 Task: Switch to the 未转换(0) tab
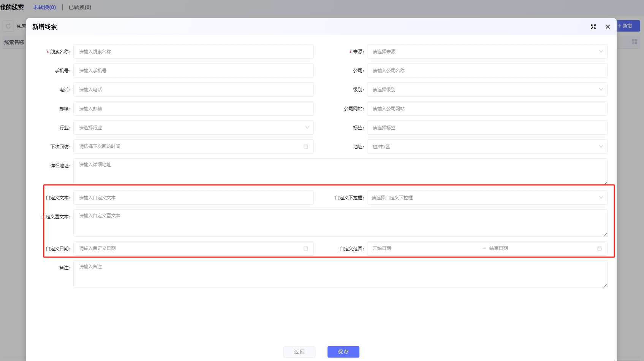click(x=44, y=7)
